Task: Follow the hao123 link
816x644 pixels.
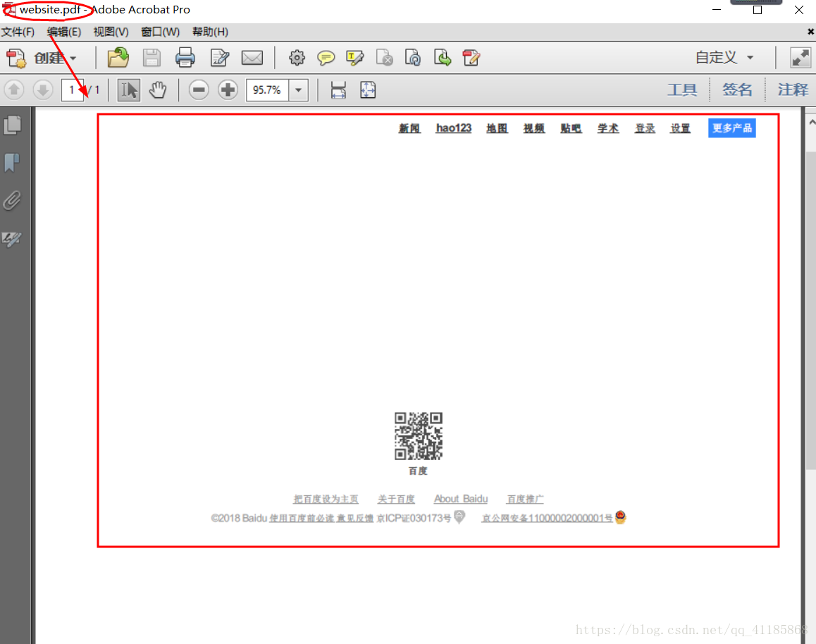Action: pyautogui.click(x=453, y=128)
